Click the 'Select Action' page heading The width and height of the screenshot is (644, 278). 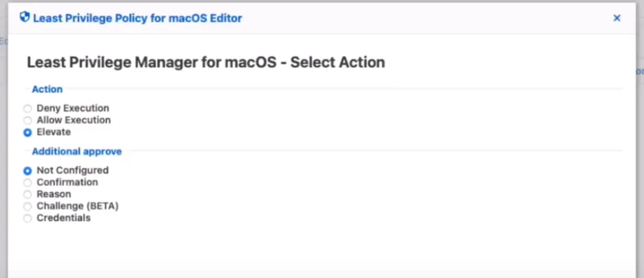click(338, 62)
